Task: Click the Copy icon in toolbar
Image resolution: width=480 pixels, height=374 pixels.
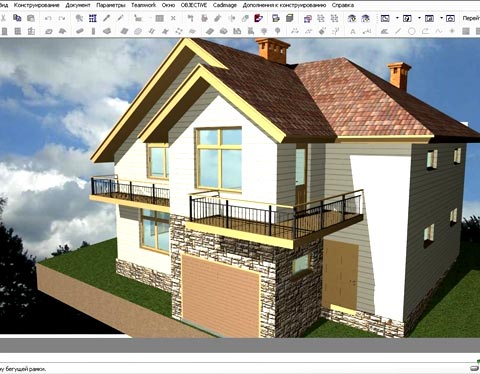Action: tap(17, 18)
